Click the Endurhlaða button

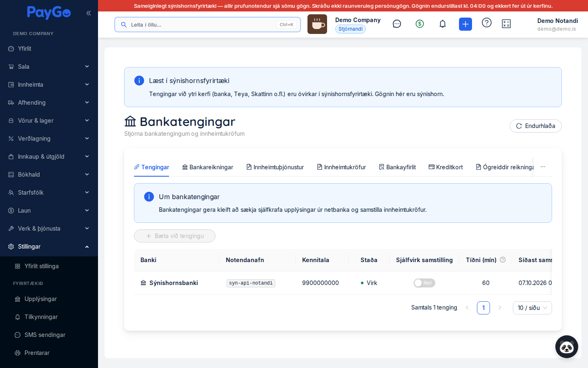point(536,126)
